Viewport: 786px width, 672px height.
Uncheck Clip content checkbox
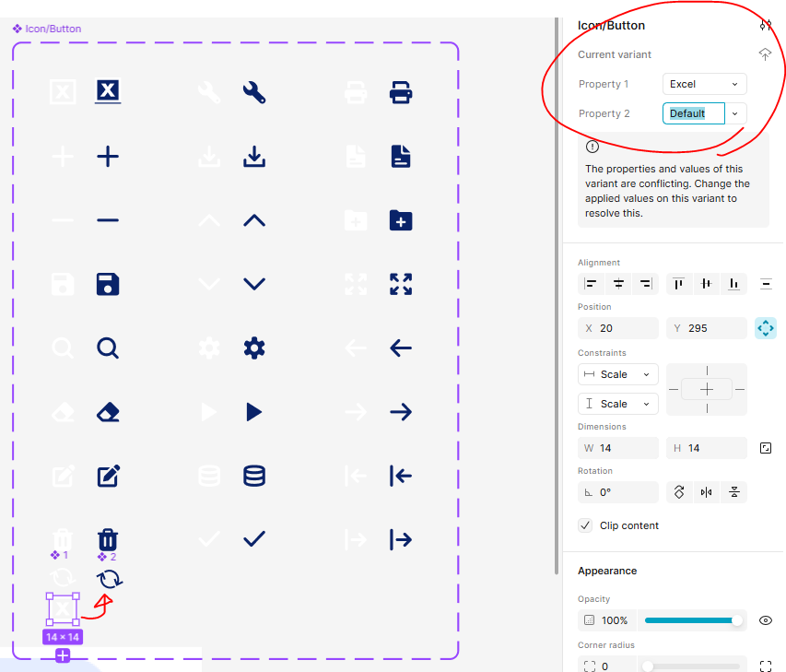tap(585, 525)
